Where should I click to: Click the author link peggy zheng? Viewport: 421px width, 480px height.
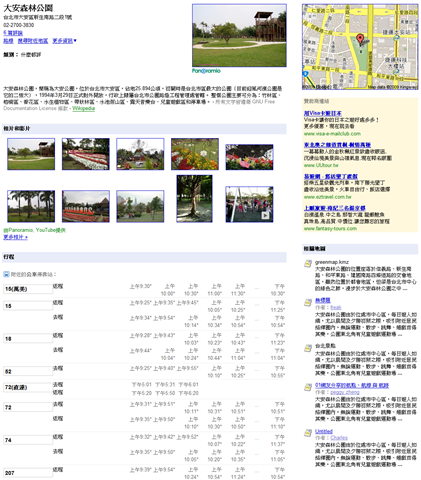coord(345,392)
